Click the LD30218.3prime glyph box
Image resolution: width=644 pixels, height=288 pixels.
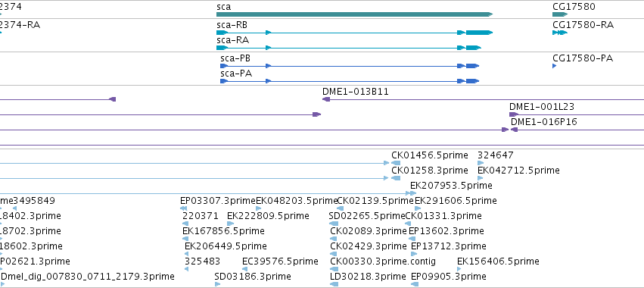point(334,284)
